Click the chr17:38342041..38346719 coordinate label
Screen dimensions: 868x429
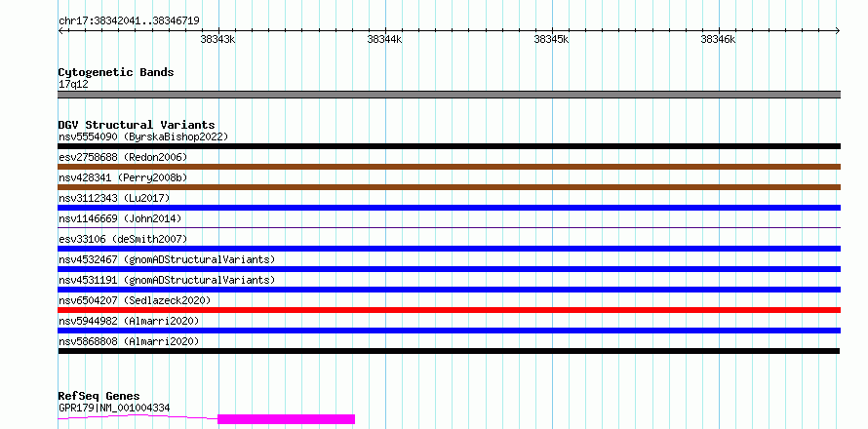coord(129,21)
